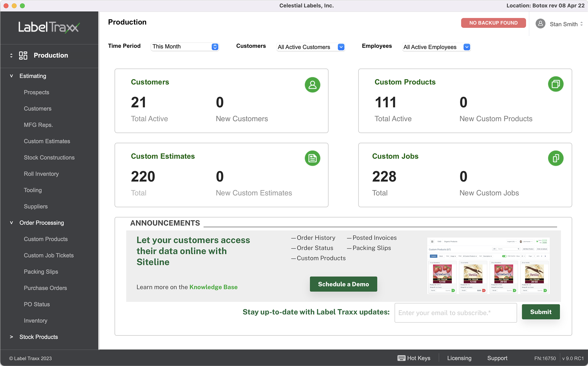Click the 21 Total Active customers value
This screenshot has width=588, height=366.
(139, 102)
